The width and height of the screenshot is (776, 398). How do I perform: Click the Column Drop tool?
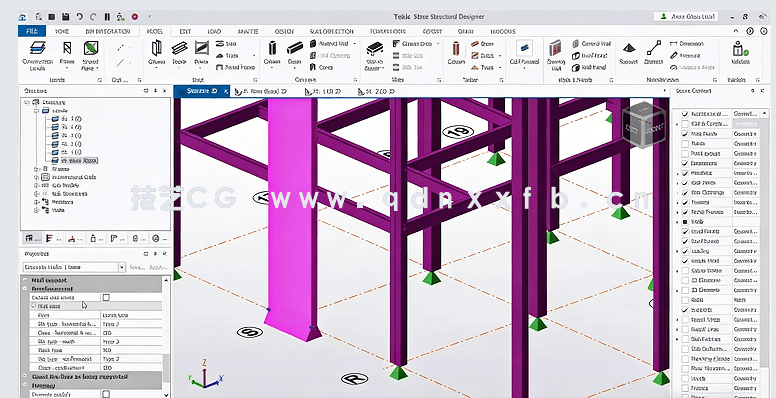413,44
